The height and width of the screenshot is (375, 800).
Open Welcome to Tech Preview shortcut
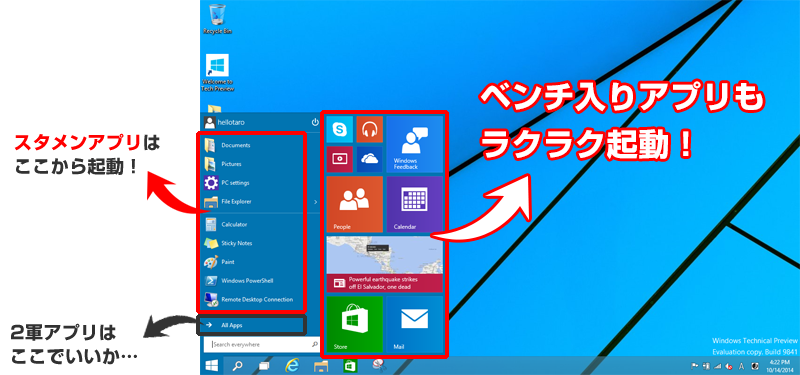[x=218, y=72]
